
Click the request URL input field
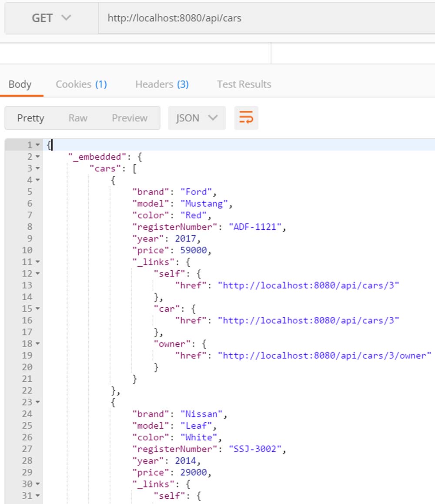265,18
